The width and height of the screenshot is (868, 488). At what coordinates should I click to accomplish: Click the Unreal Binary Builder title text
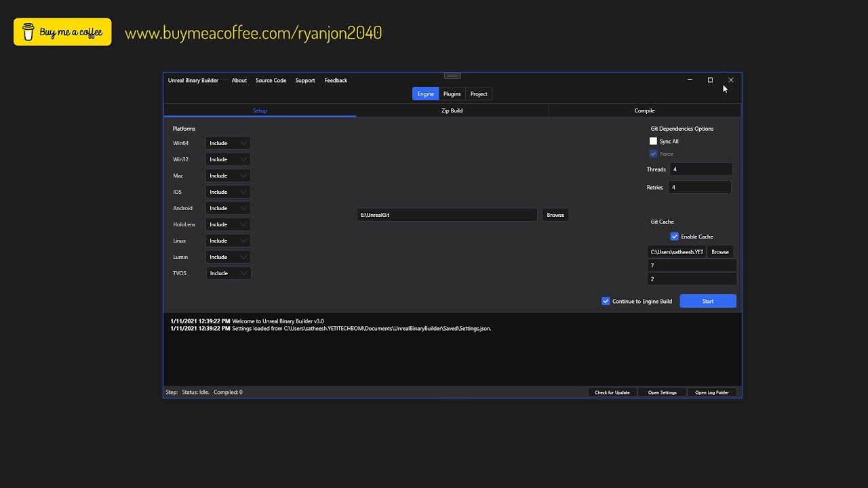pyautogui.click(x=193, y=80)
